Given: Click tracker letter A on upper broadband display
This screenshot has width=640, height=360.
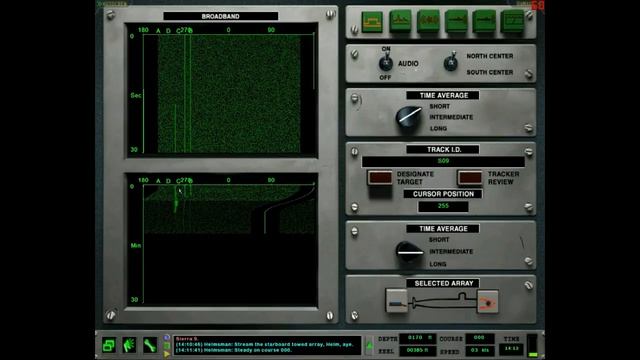Looking at the screenshot, I should coord(158,31).
